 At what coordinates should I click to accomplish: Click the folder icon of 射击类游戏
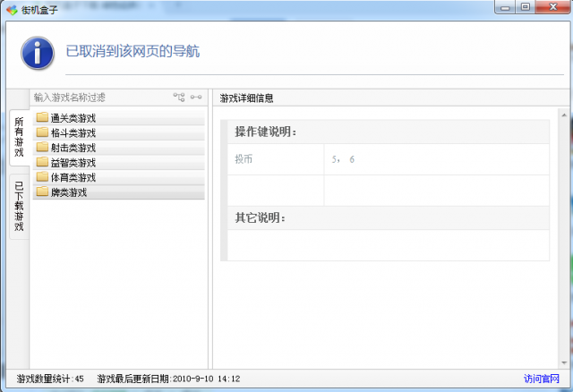pos(42,148)
